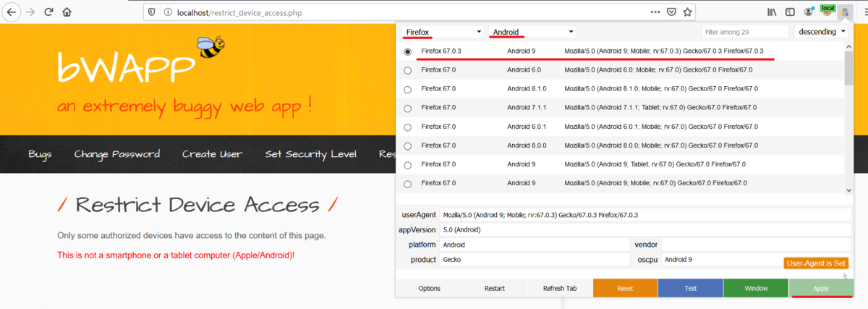Open the Create User menu item
This screenshot has height=309, width=868.
212,154
